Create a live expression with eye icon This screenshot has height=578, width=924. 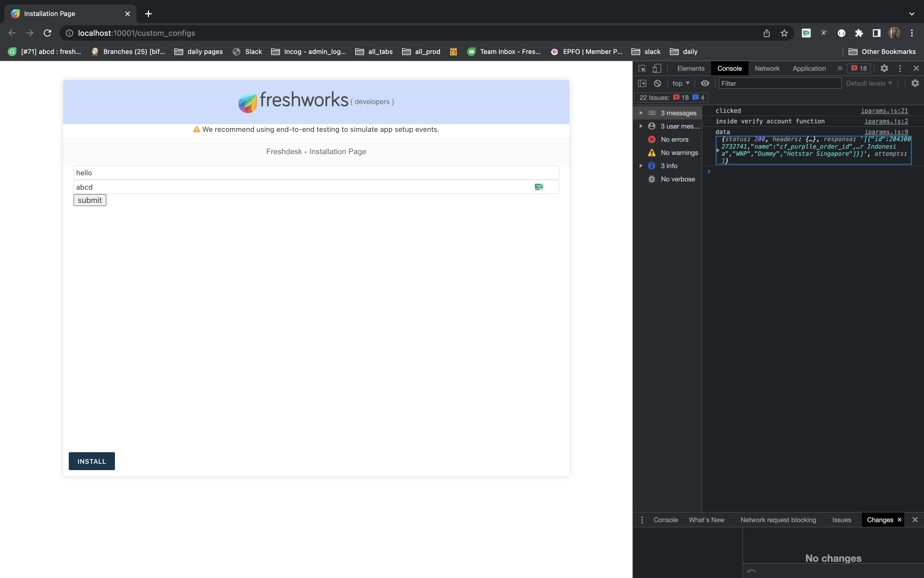[705, 83]
